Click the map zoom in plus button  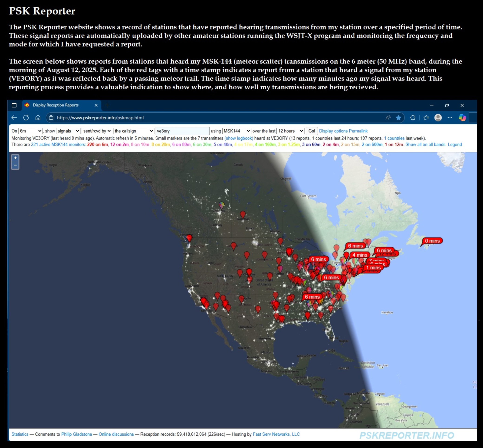click(x=15, y=158)
